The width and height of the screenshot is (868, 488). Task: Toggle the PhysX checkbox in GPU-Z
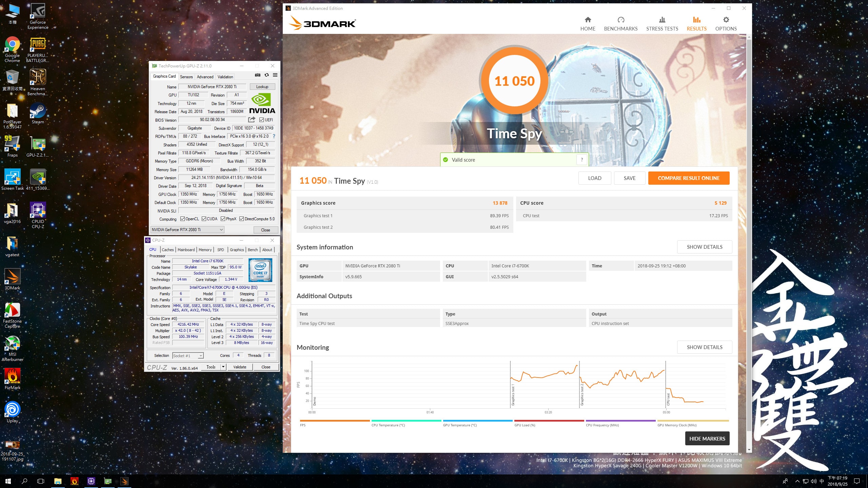(223, 219)
